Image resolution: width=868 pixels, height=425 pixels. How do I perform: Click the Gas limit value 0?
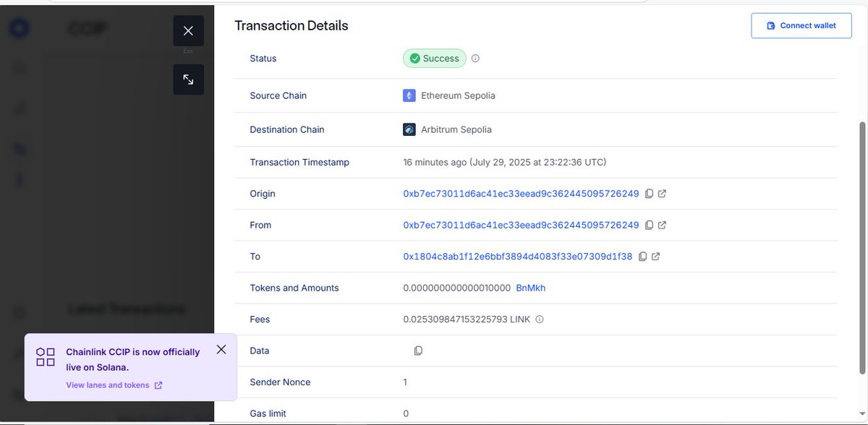(x=406, y=413)
